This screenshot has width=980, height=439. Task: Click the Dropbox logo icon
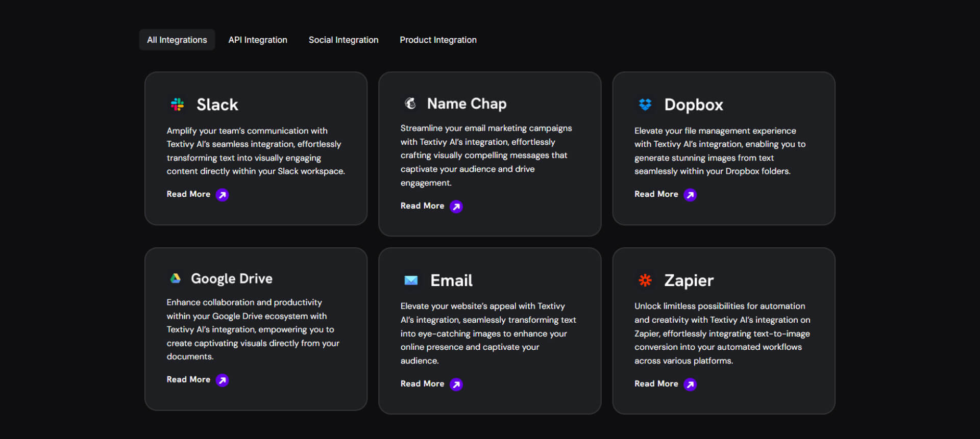coord(645,105)
